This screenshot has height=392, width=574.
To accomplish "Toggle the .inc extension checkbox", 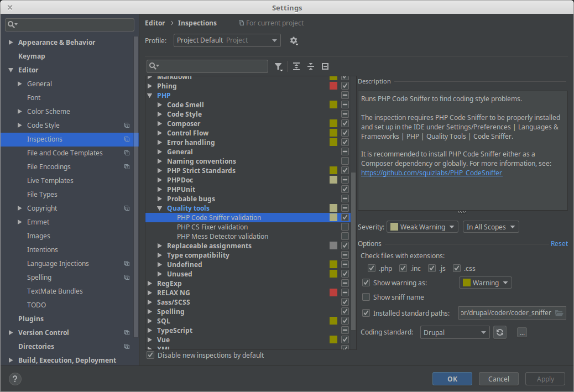I will point(403,268).
